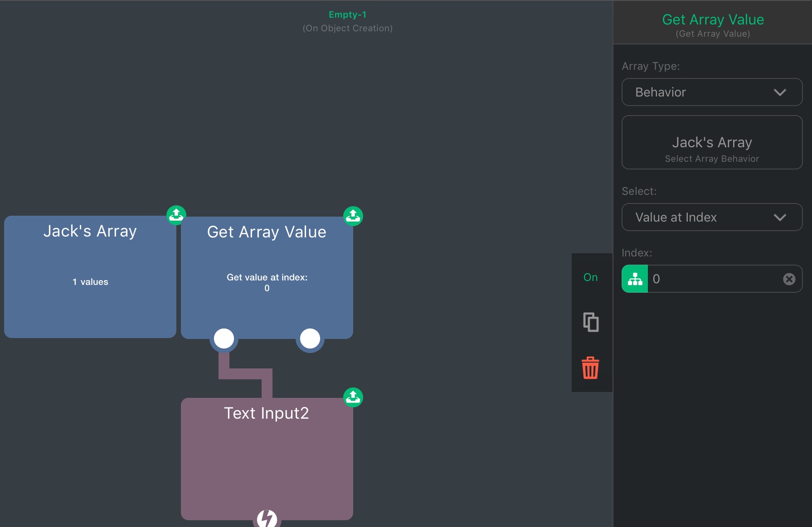The image size is (812, 527).
Task: Select the Text Input2 behavior block
Action: click(x=267, y=458)
